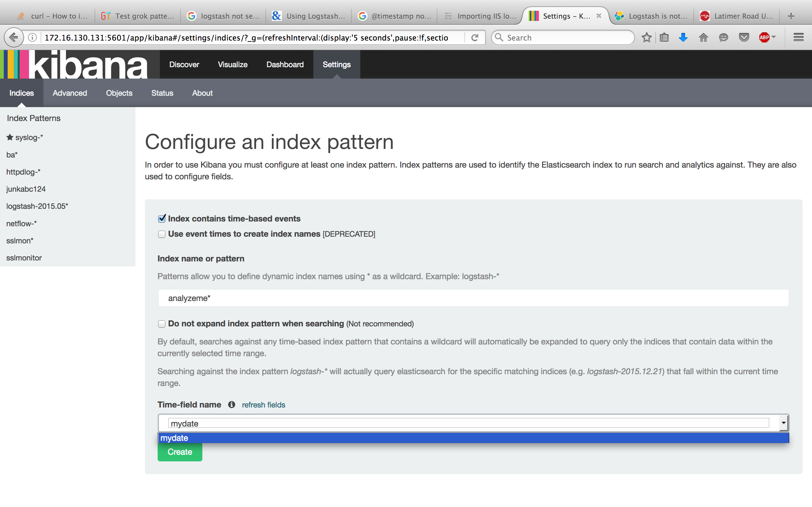Open the ABP dropdown arrow
The width and height of the screenshot is (812, 507).
tap(773, 37)
